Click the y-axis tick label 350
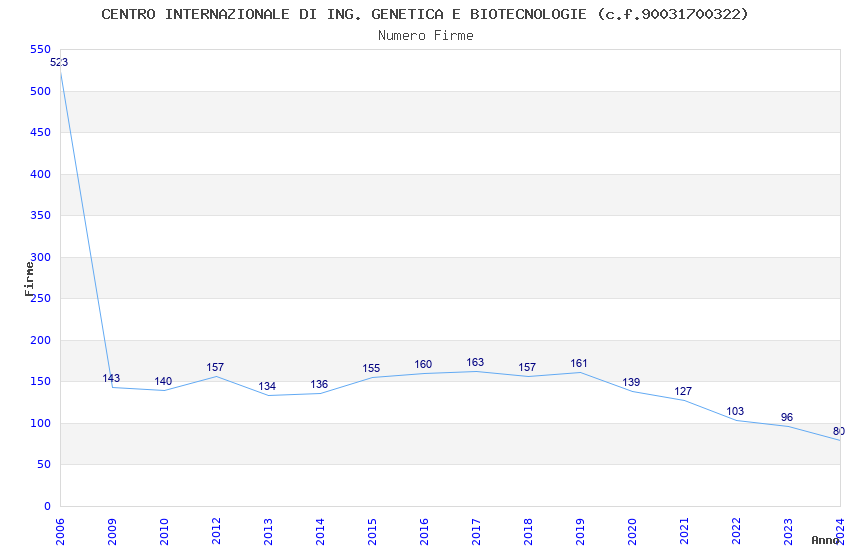This screenshot has width=850, height=550. [x=41, y=215]
